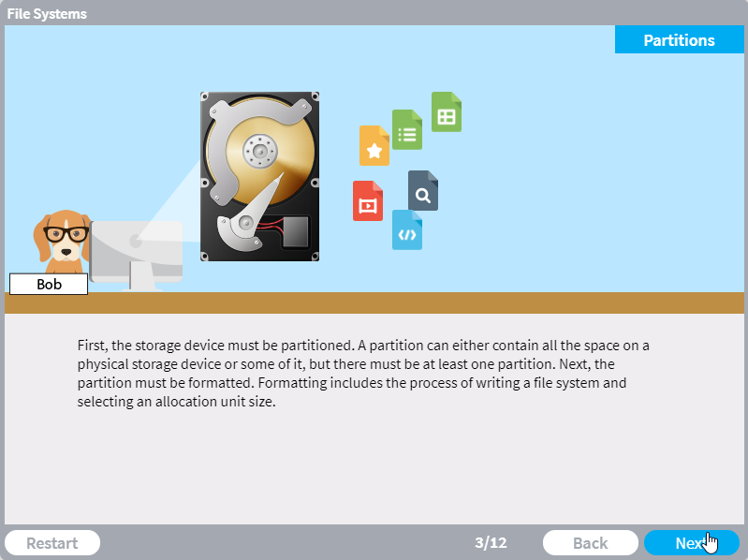Click the green spreadsheet table file icon
This screenshot has width=748, height=560.
coord(447,111)
